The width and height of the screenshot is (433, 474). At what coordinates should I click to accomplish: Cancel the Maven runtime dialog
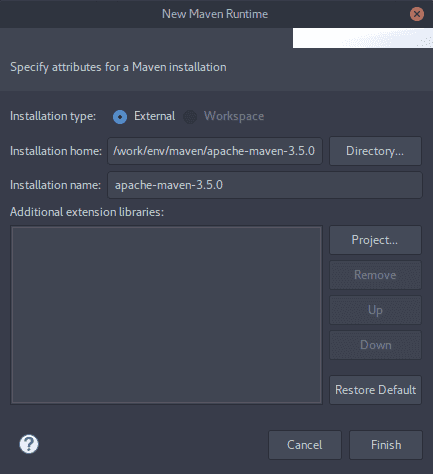(x=305, y=445)
